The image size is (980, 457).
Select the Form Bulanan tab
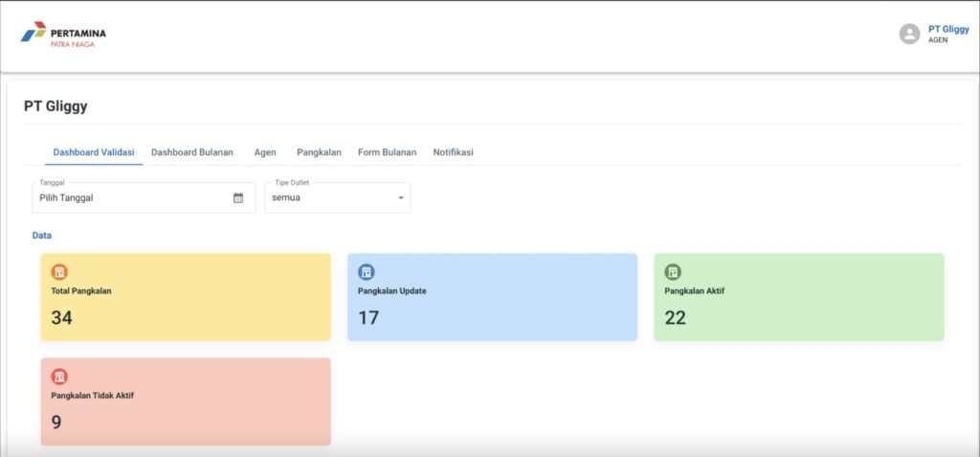387,152
